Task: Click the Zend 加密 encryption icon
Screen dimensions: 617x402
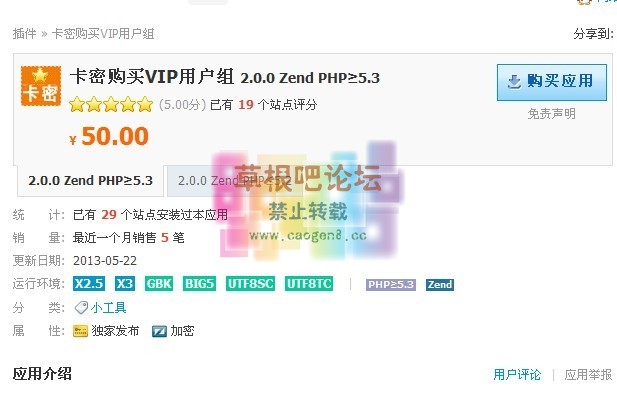Action: click(159, 332)
